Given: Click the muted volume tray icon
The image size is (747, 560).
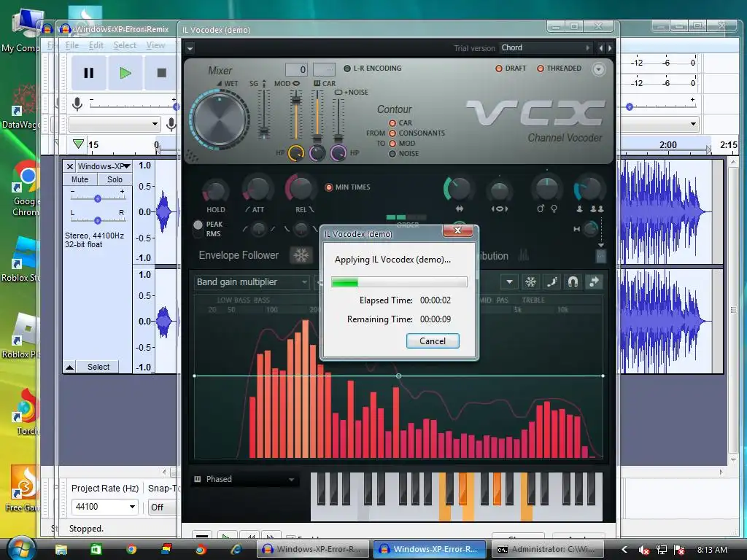Looking at the screenshot, I should coord(643,550).
